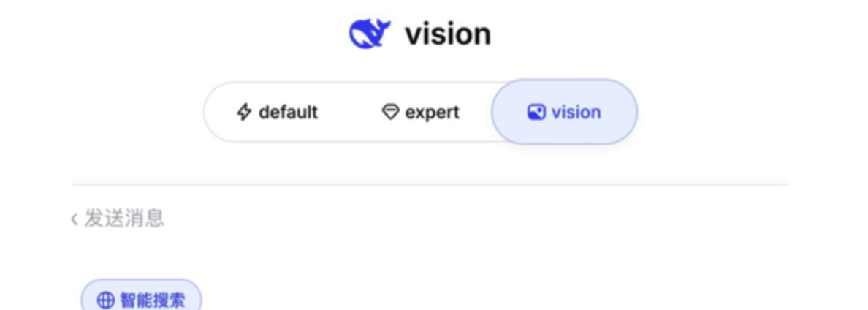Switch to the expert mode tab

[421, 113]
